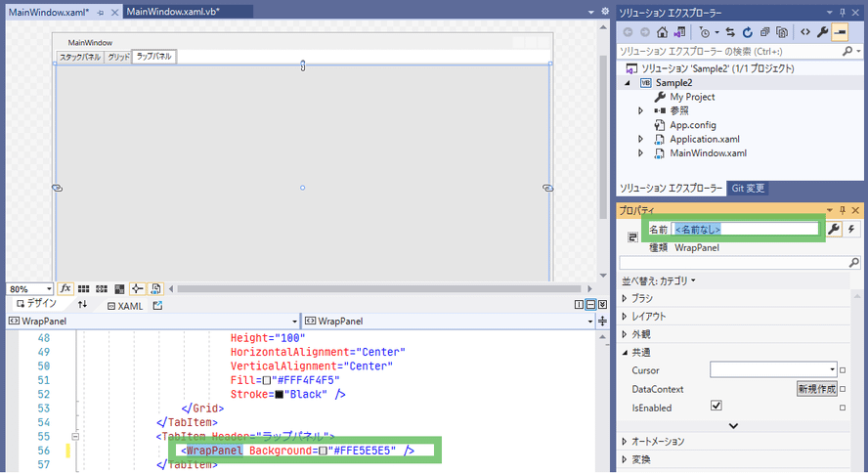Viewport: 868px width, 473px height.
Task: Toggle the fx effects button in designer
Action: click(65, 288)
